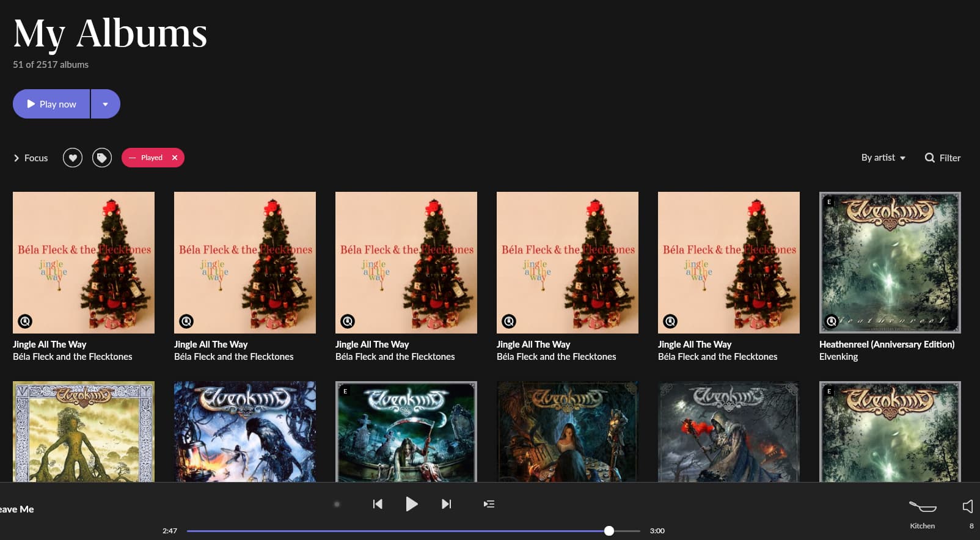This screenshot has width=980, height=540.
Task: Open the Filter search
Action: 943,158
